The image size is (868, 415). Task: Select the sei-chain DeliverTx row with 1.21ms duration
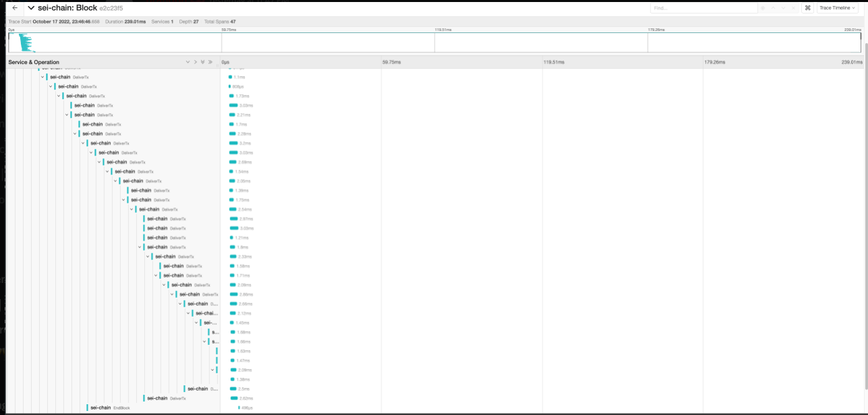pos(166,237)
